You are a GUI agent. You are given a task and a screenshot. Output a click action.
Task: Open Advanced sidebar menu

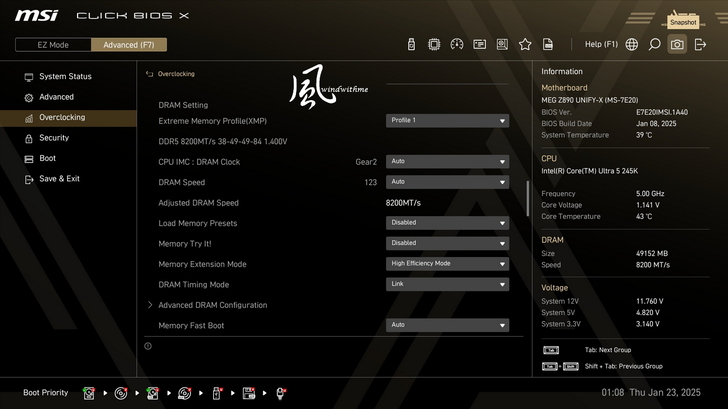(68, 97)
